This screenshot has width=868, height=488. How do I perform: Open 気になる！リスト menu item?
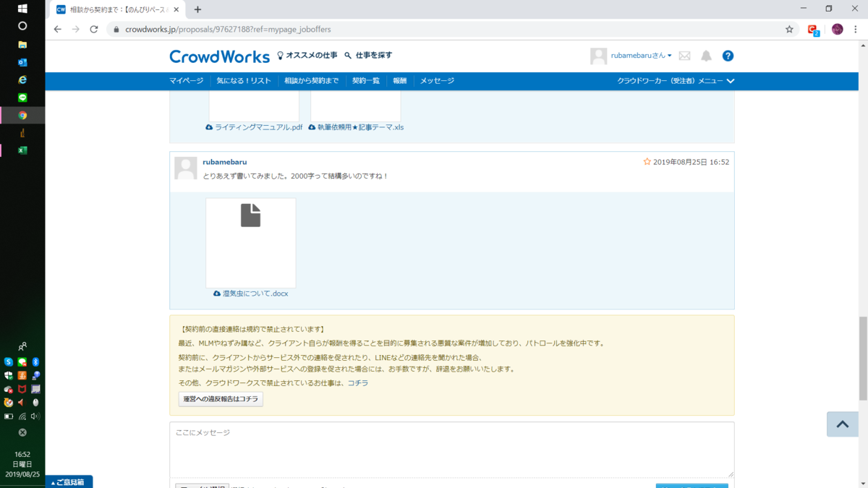[244, 81]
